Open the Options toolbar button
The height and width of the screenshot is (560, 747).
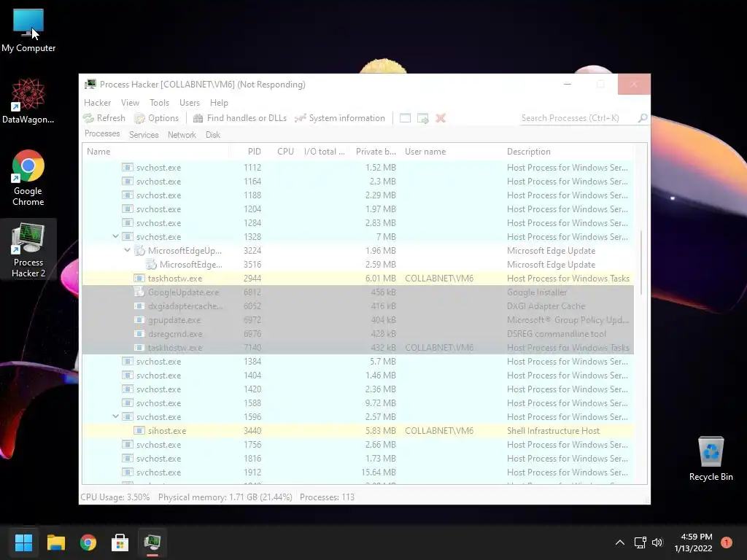click(157, 118)
